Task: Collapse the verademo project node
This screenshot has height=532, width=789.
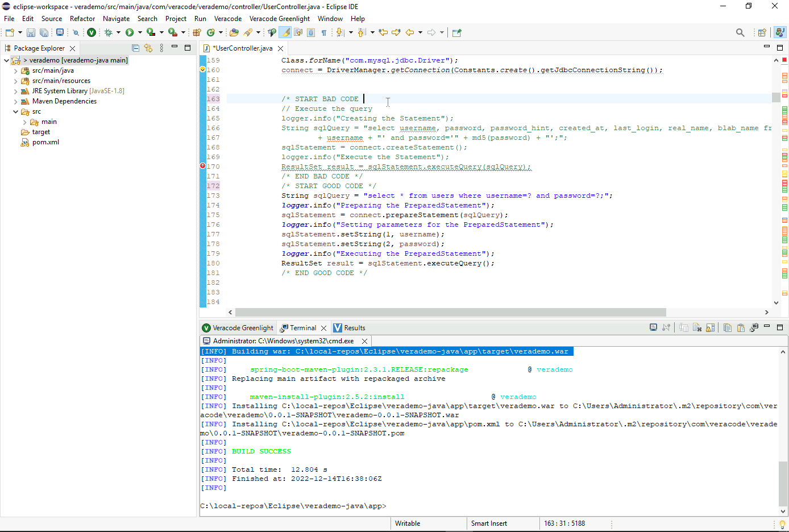Action: tap(6, 60)
